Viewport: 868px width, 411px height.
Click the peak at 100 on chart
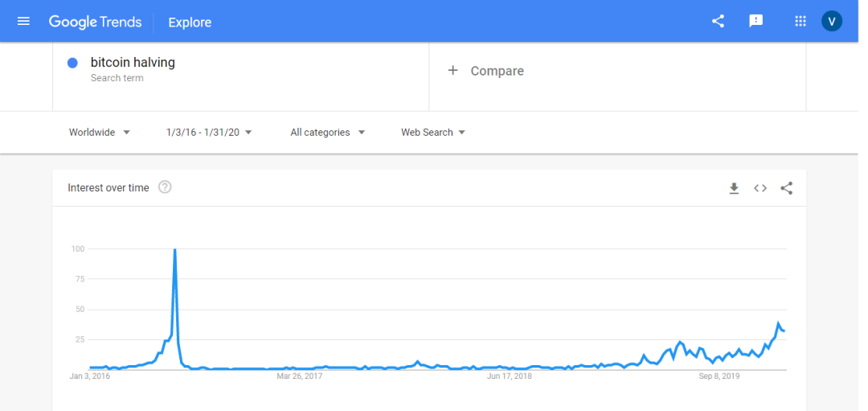[x=175, y=250]
